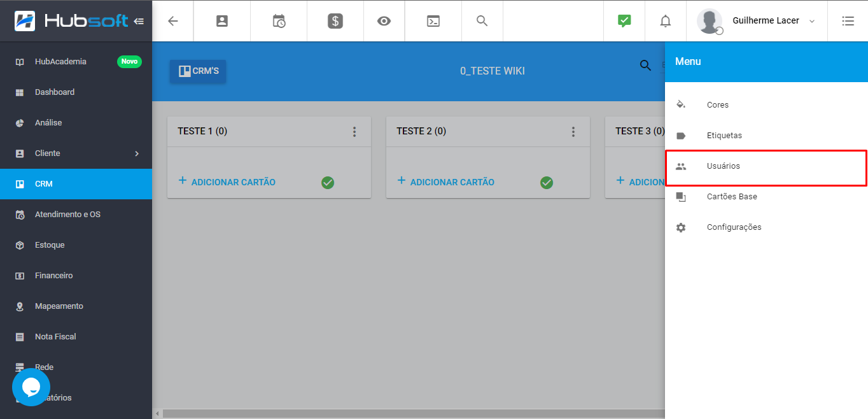Click the Cores paint bucket icon
This screenshot has width=868, height=419.
681,104
